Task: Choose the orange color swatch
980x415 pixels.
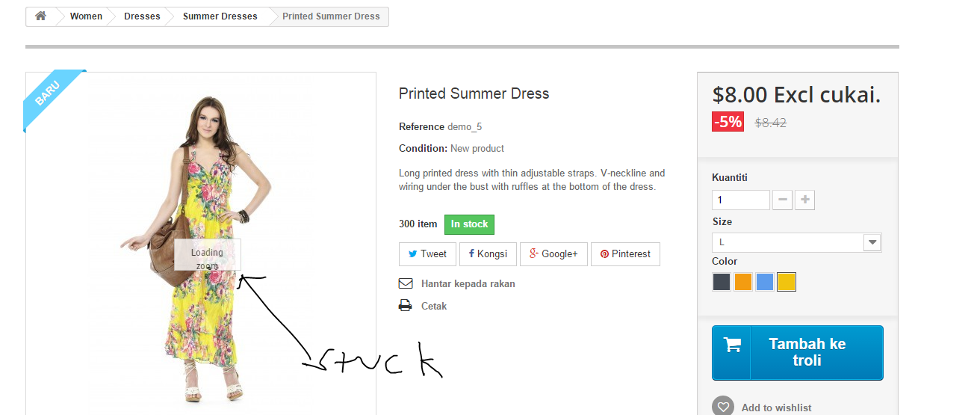Action: tap(742, 282)
